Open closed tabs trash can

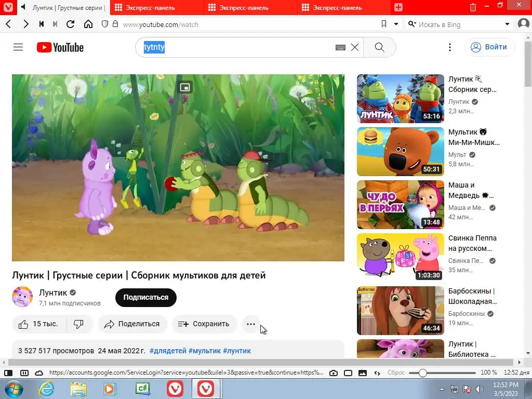473,7
